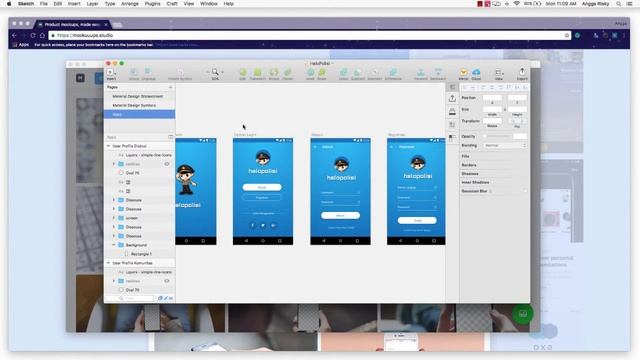
Task: Click the add page plus icon
Action: [171, 87]
